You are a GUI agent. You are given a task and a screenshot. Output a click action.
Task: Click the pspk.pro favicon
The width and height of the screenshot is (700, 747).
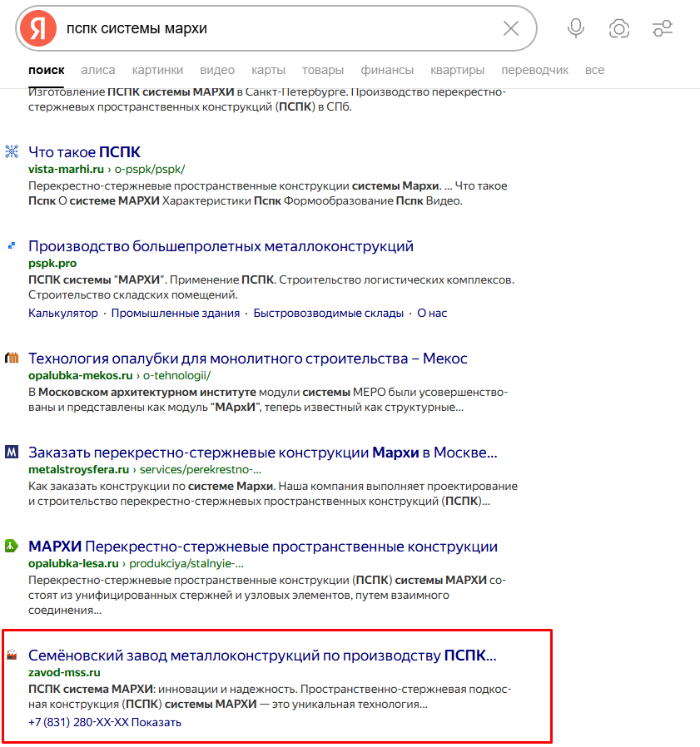[12, 246]
